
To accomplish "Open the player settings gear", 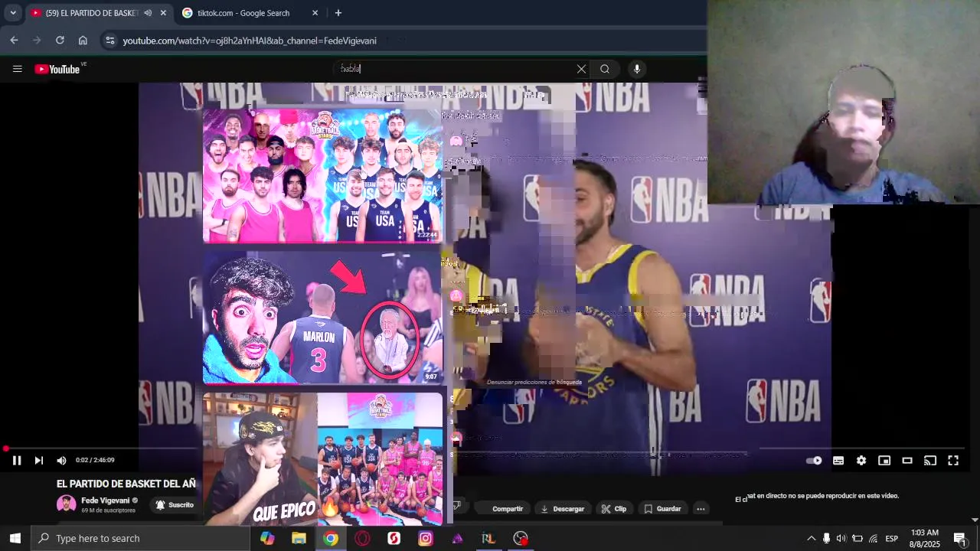I will [x=861, y=461].
